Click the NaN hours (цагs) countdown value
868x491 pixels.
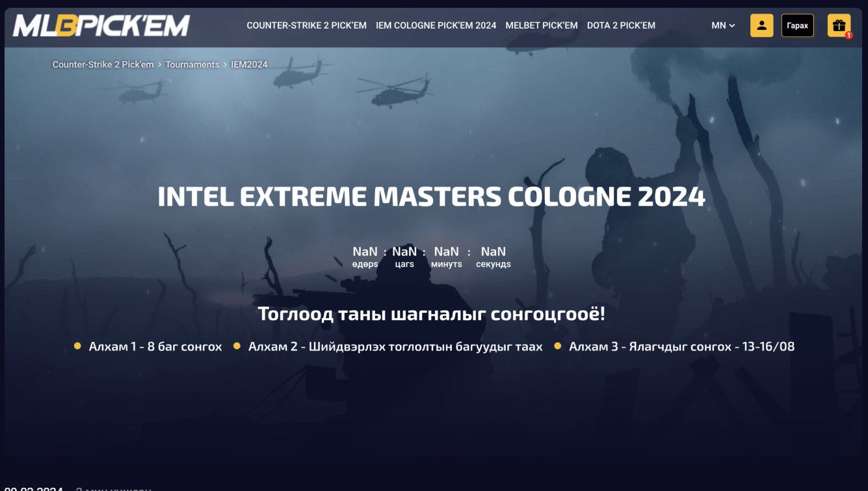click(x=404, y=252)
